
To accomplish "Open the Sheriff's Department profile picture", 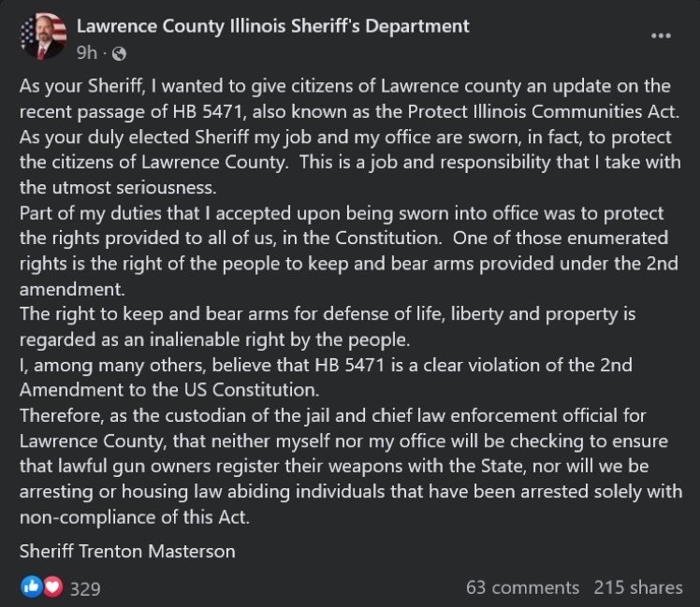I will (x=43, y=36).
